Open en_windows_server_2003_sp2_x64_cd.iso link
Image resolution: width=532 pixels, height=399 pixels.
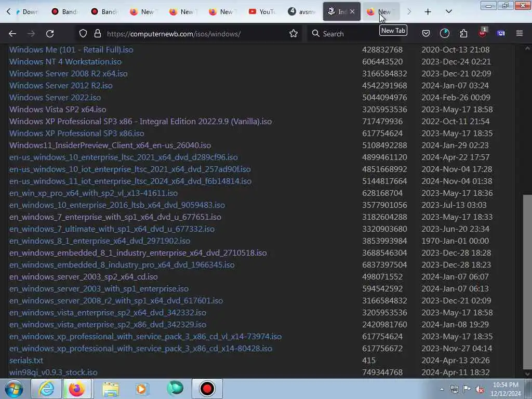(x=84, y=276)
